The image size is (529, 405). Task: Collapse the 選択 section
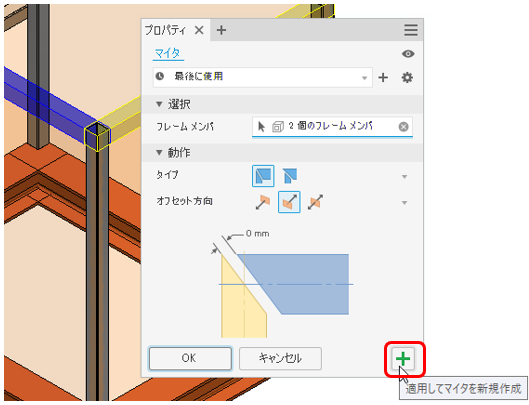tap(159, 104)
